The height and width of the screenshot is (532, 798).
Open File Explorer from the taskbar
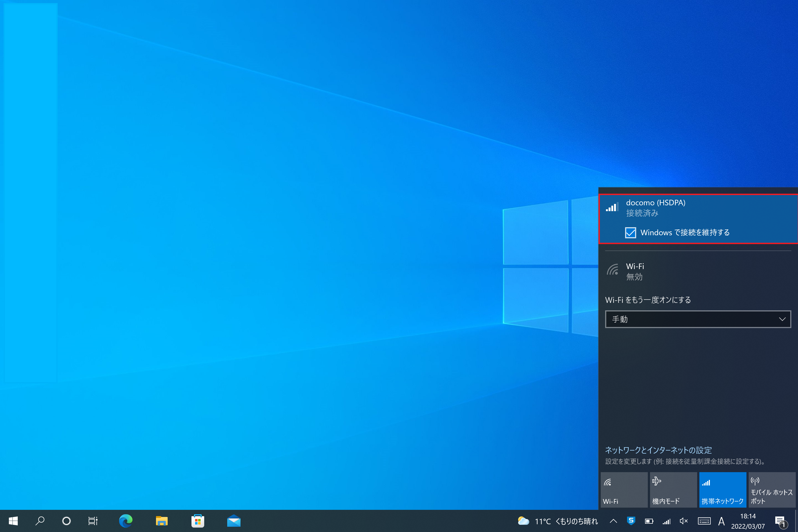[162, 521]
